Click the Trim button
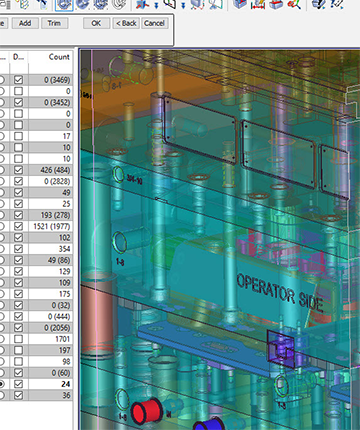 [x=54, y=23]
